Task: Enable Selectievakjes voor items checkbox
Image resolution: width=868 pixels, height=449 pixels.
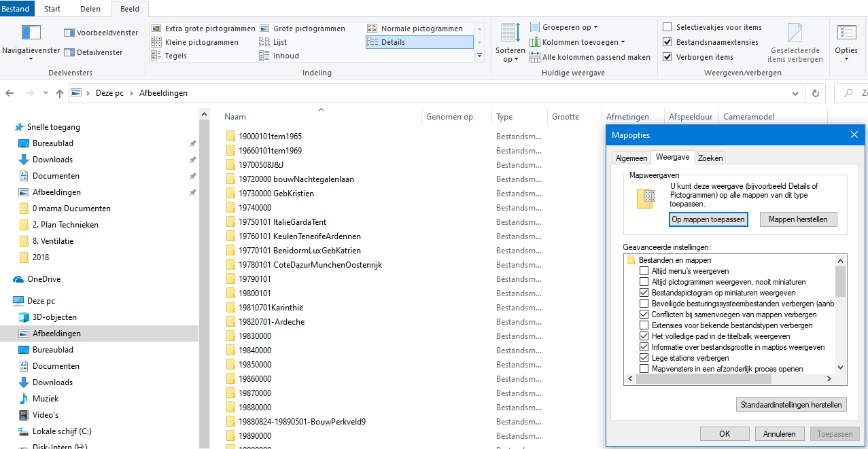Action: pyautogui.click(x=667, y=27)
